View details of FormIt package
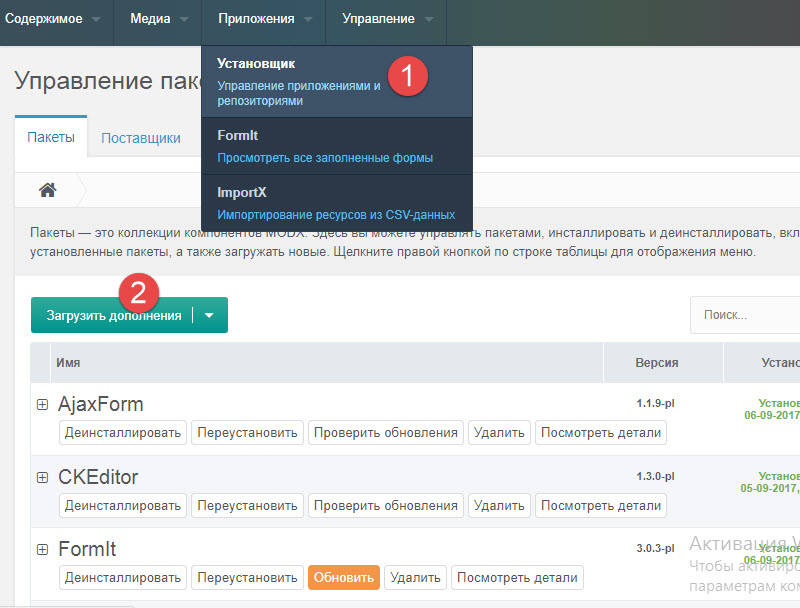 (x=517, y=577)
